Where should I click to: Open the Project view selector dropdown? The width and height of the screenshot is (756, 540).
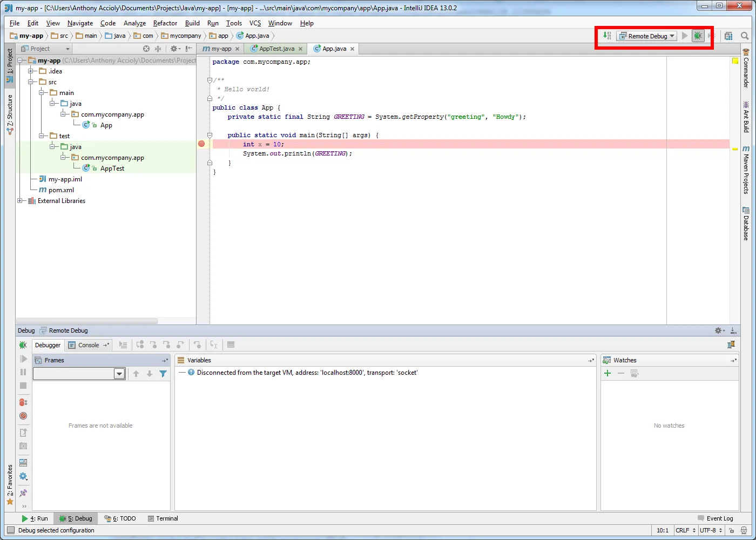[x=45, y=49]
